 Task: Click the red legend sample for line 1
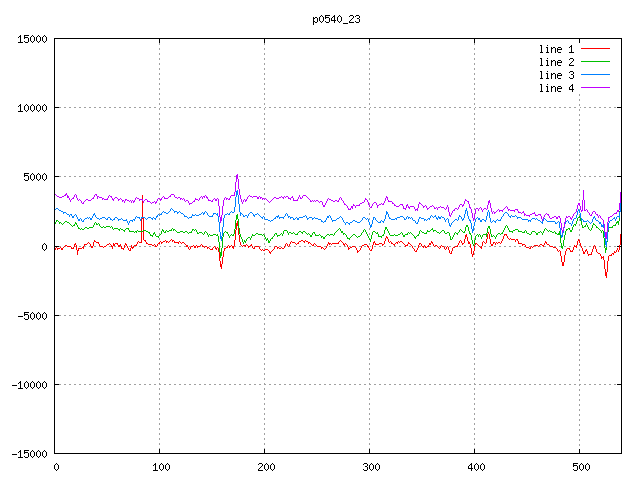coord(596,49)
